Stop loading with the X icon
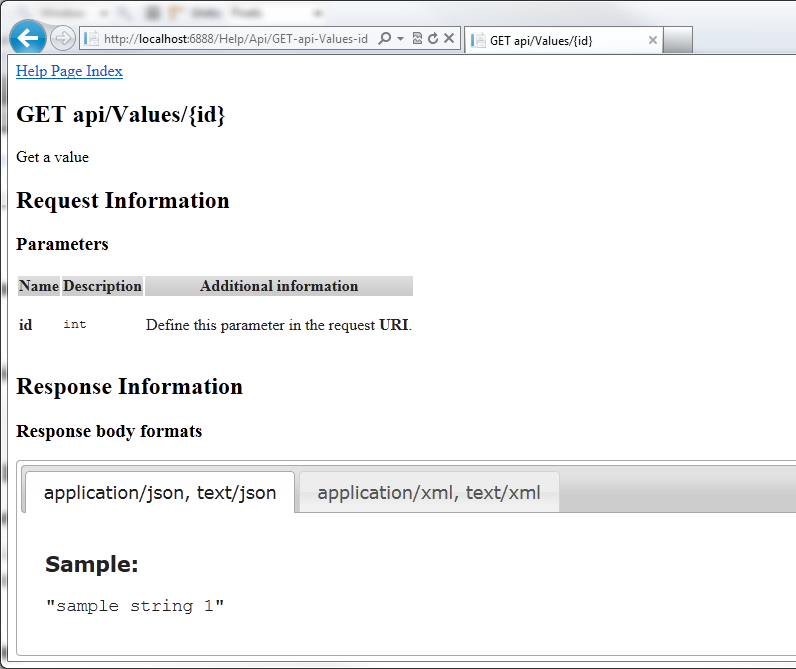This screenshot has height=669, width=796. [x=449, y=38]
